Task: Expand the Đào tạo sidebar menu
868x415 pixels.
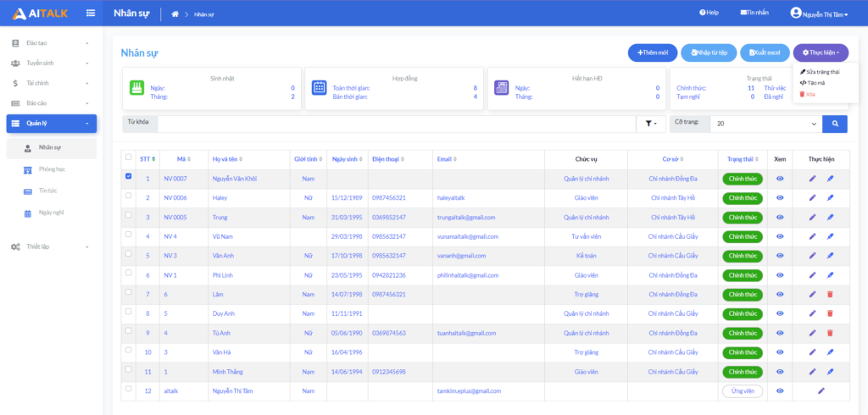Action: tap(51, 42)
